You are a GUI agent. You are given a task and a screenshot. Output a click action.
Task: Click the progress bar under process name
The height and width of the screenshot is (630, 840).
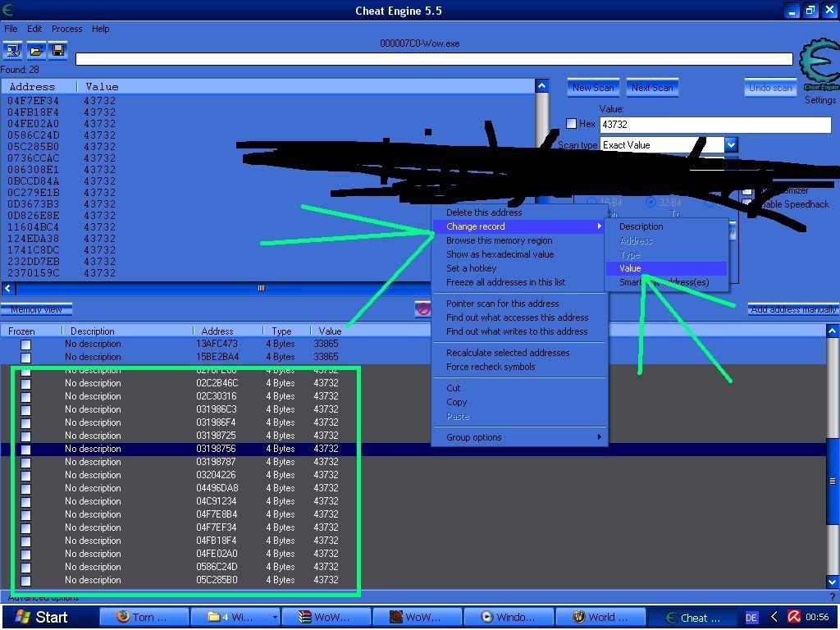pyautogui.click(x=434, y=59)
